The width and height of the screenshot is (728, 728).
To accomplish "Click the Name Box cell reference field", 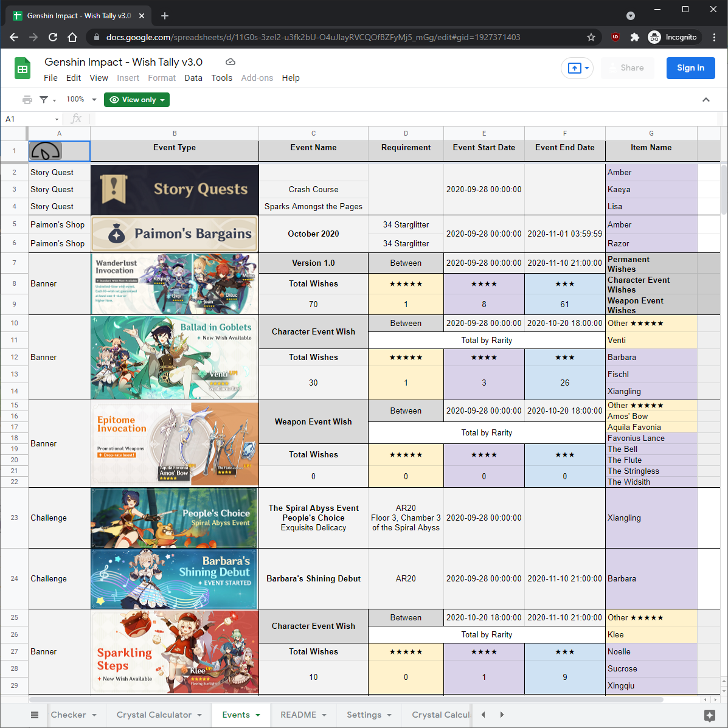I will point(32,119).
